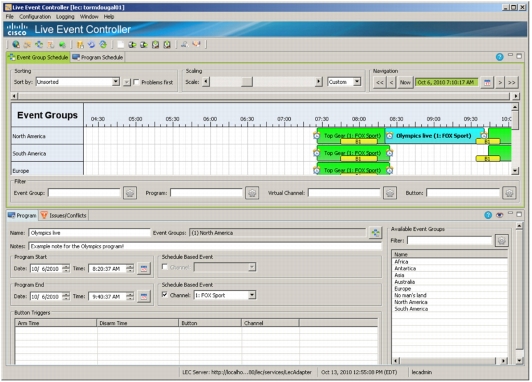The height and width of the screenshot is (382, 532).
Task: Open the Logging menu
Action: click(65, 17)
